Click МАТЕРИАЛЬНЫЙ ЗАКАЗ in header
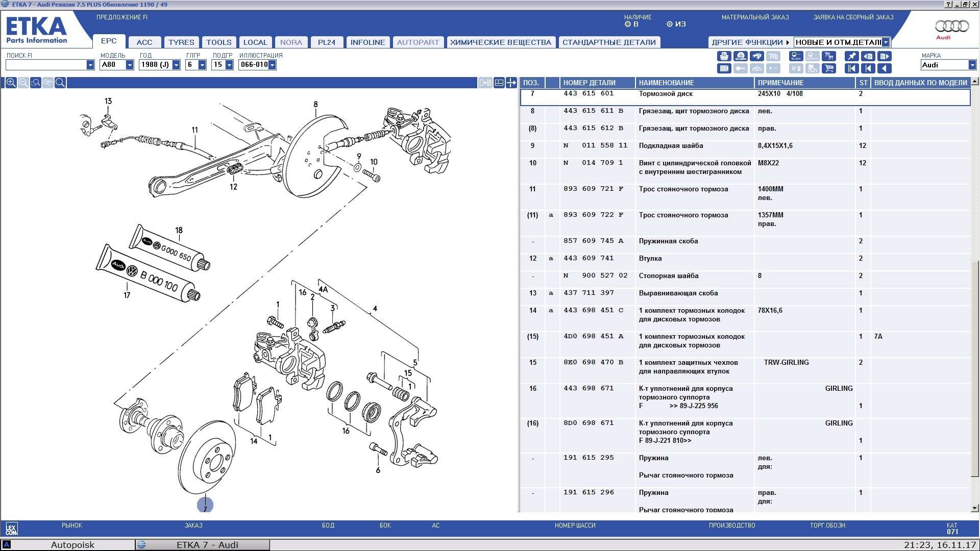 755,17
